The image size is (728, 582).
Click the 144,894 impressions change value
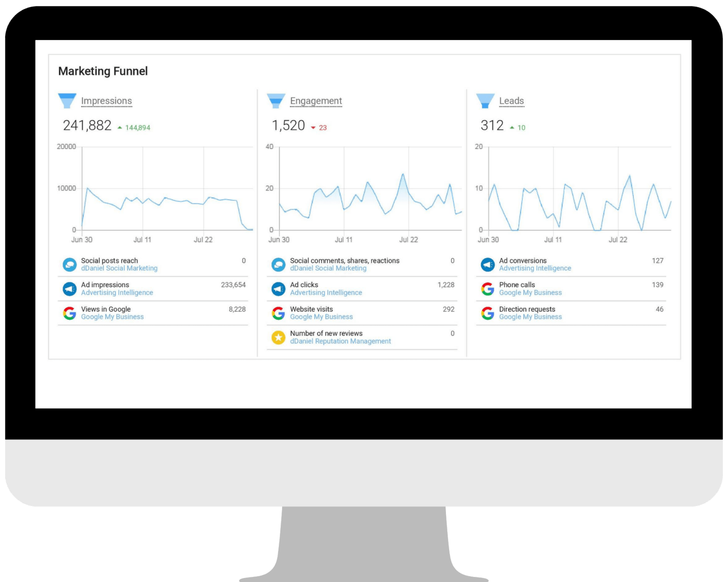[137, 128]
